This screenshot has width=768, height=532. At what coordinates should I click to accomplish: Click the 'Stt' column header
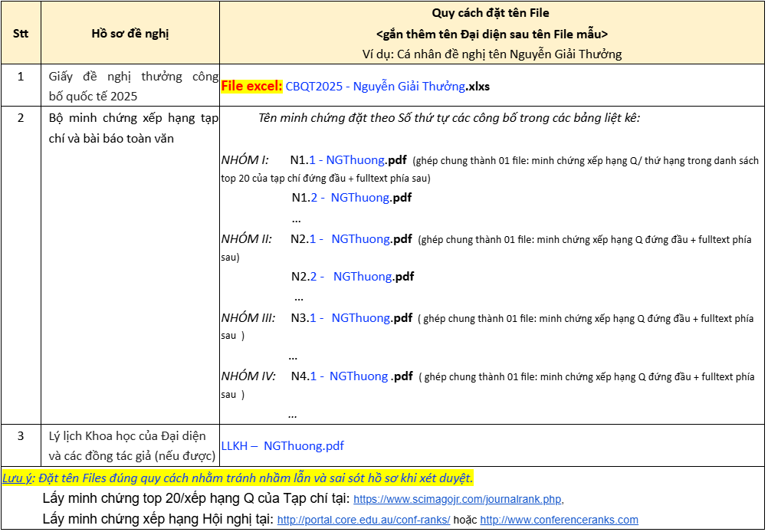[x=21, y=33]
